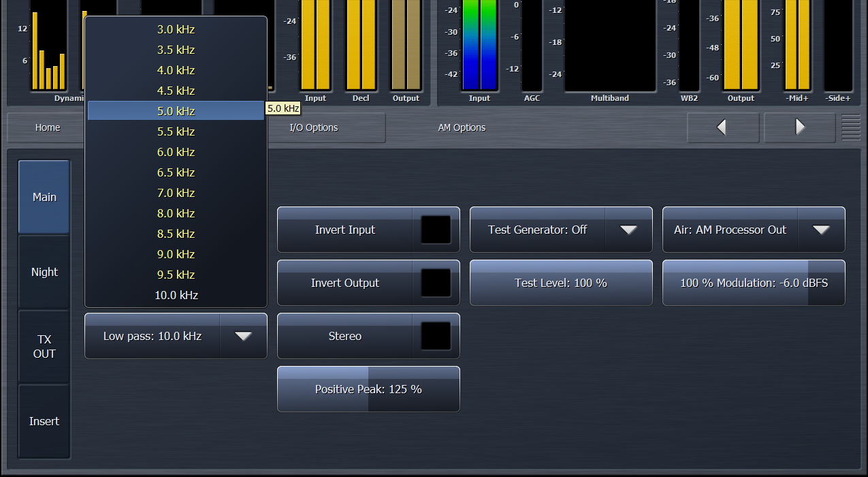868x477 pixels.
Task: Open the I/O Options tab
Action: (x=314, y=127)
